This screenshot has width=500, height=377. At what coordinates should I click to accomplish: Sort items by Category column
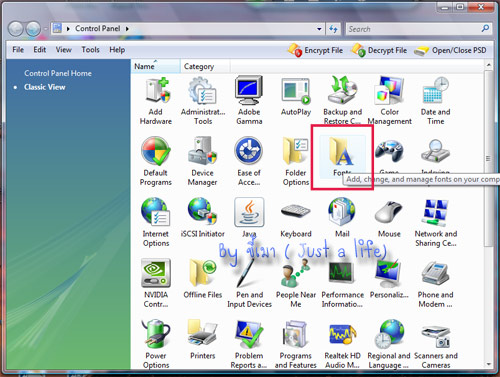[205, 66]
